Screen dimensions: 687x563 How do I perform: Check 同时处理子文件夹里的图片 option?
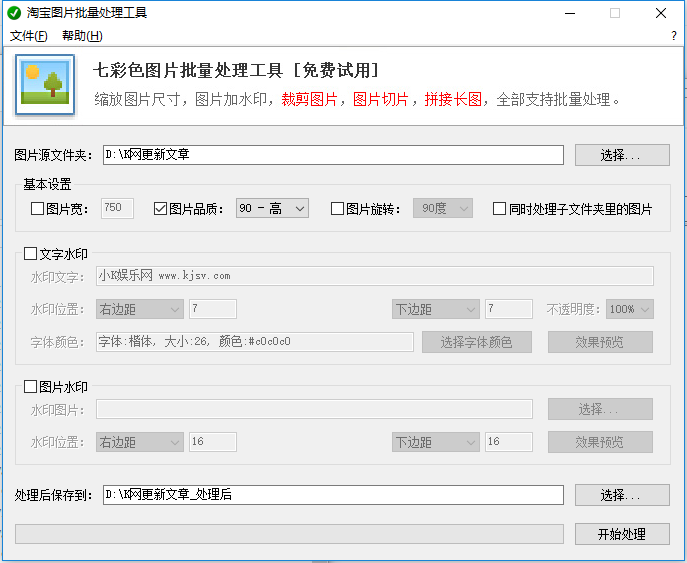tap(500, 209)
